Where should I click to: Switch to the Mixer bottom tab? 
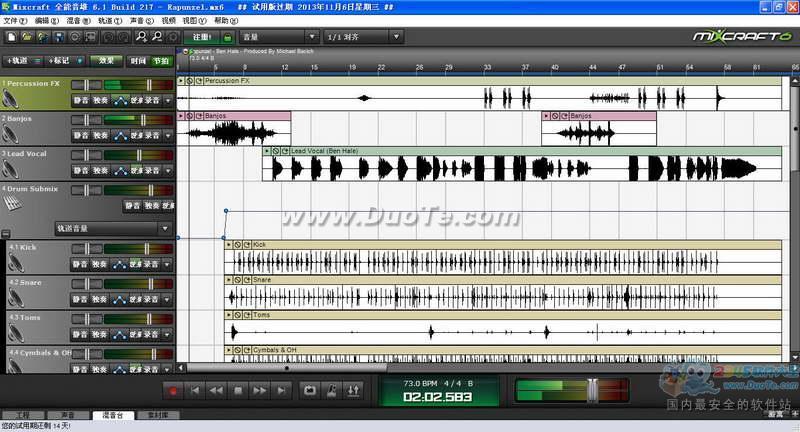point(113,415)
